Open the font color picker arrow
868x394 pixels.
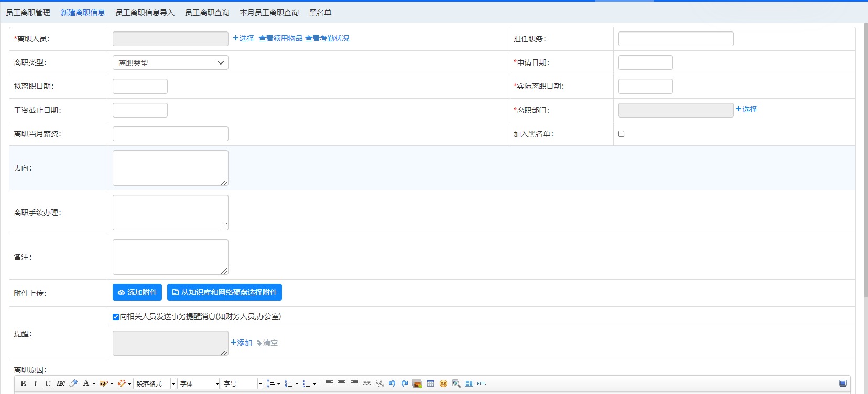[94, 384]
